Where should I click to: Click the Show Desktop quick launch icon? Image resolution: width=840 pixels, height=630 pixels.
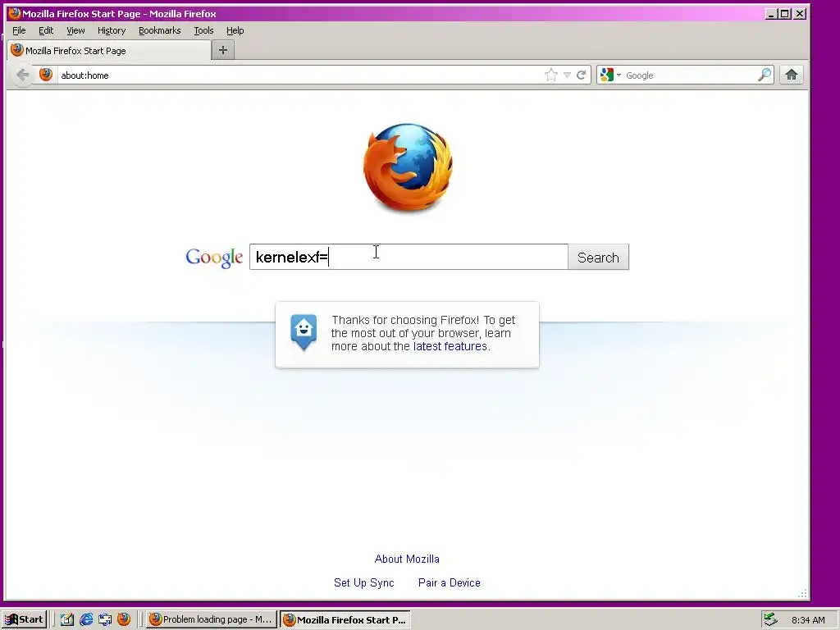[104, 619]
